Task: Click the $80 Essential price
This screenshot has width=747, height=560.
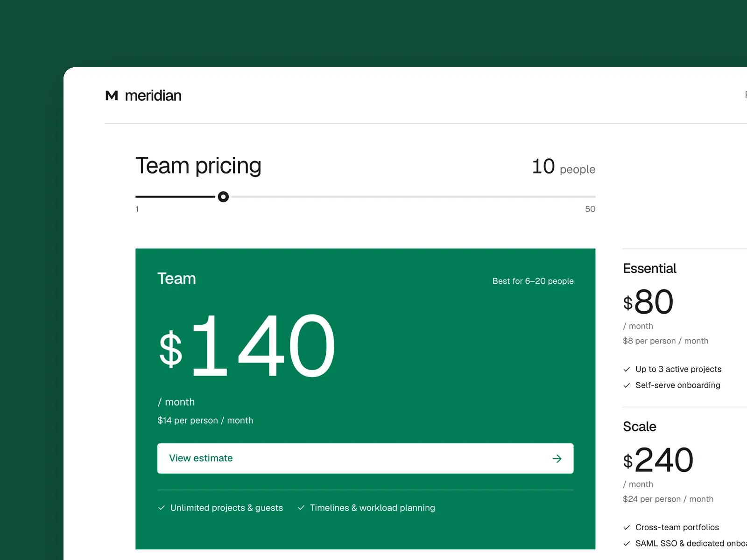Action: 648,302
